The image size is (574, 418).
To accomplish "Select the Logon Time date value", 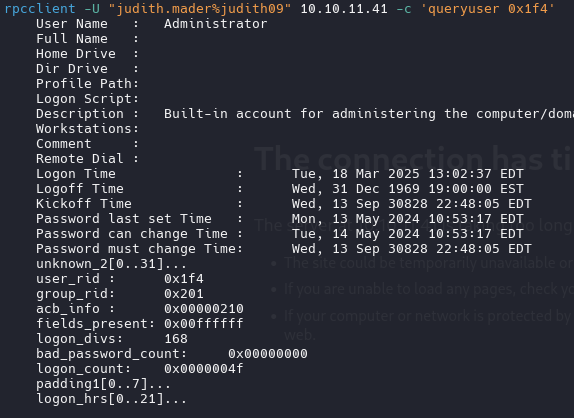I will 407,174.
